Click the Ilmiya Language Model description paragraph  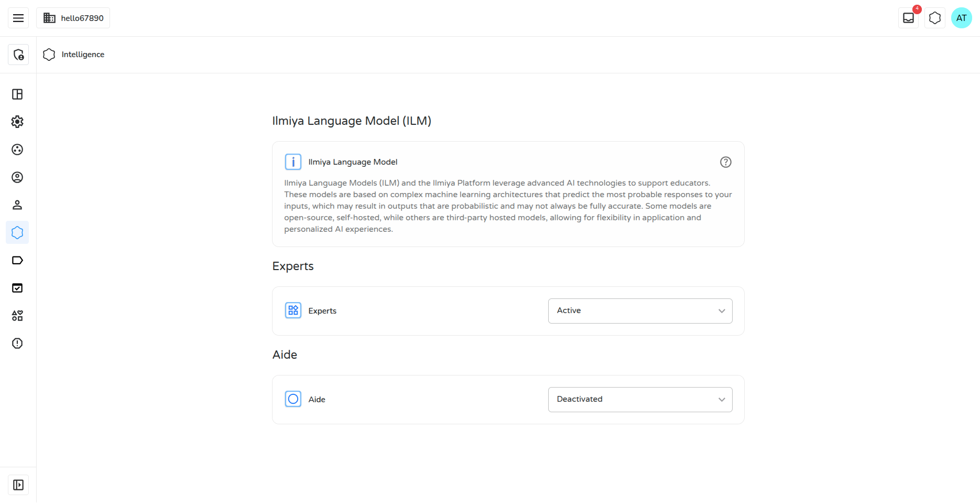(x=508, y=206)
